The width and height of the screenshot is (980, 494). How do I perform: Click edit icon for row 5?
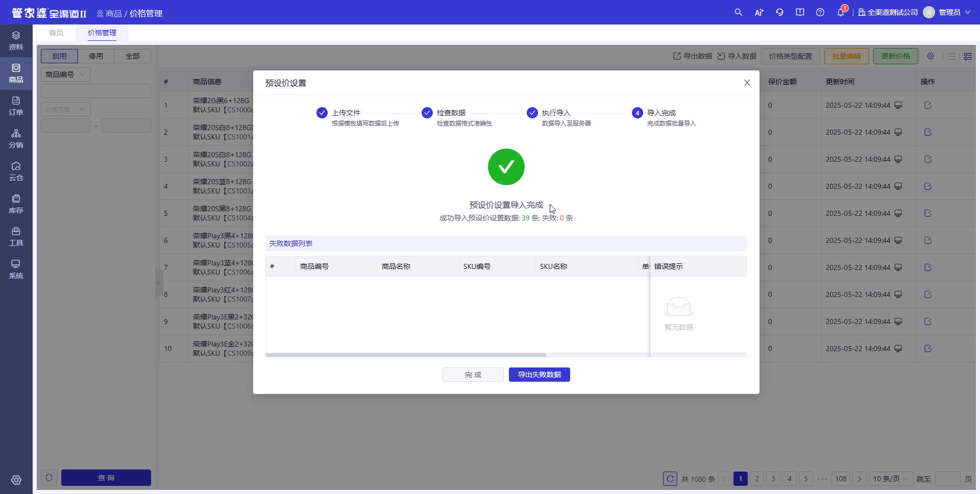[928, 213]
